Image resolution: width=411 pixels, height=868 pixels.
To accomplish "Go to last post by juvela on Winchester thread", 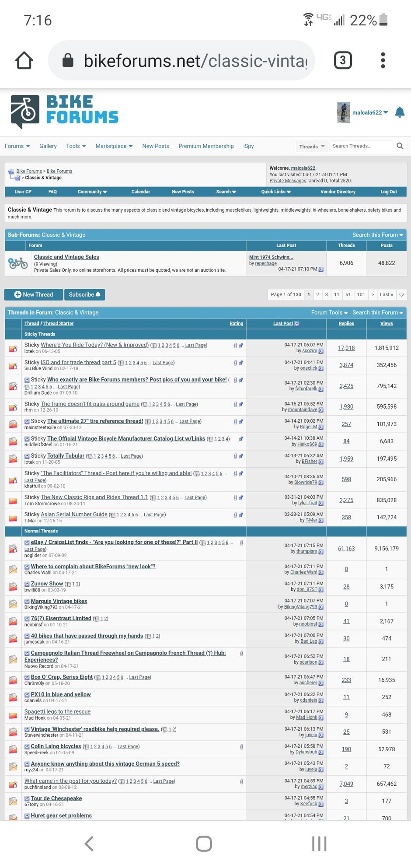I will click(321, 735).
